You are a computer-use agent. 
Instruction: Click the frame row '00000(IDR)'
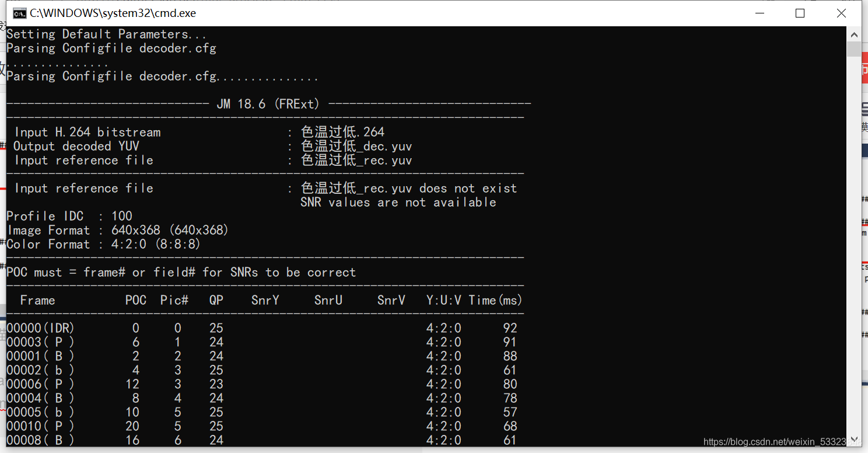tap(262, 328)
